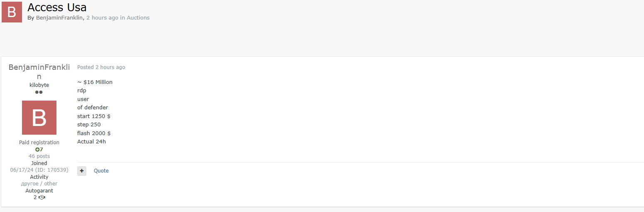The height and width of the screenshot is (212, 644).
Task: Open the Auctions forum link
Action: [x=138, y=18]
